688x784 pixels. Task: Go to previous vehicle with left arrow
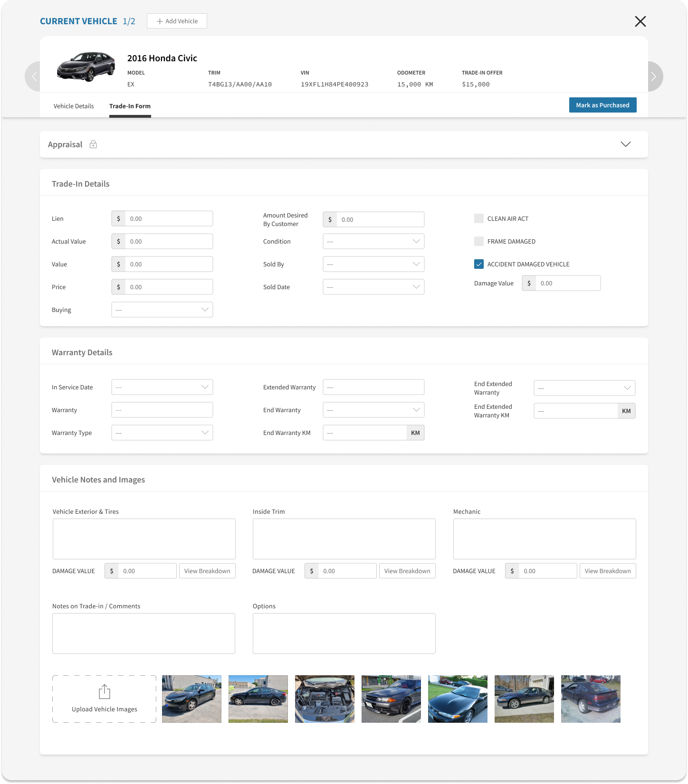coord(33,76)
